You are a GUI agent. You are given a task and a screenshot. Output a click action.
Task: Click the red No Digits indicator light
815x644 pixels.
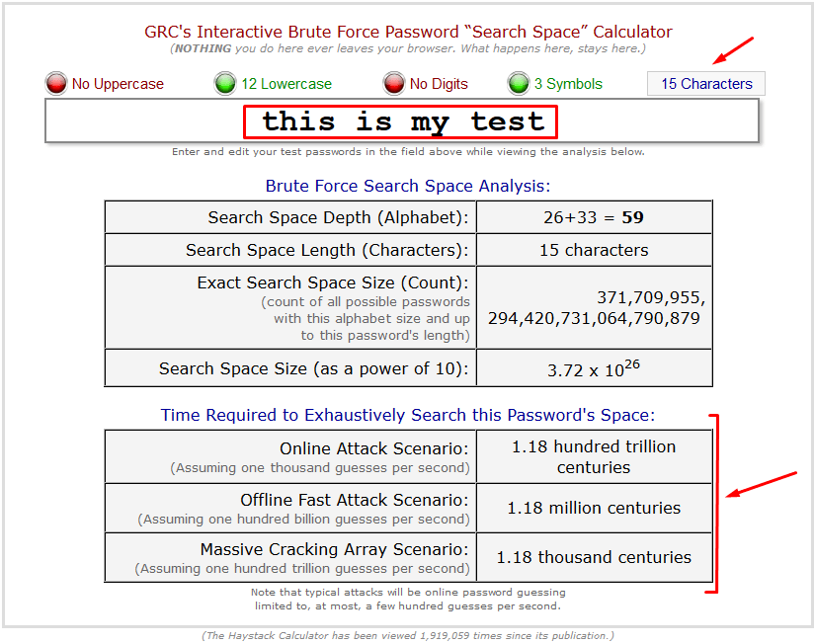pos(394,83)
